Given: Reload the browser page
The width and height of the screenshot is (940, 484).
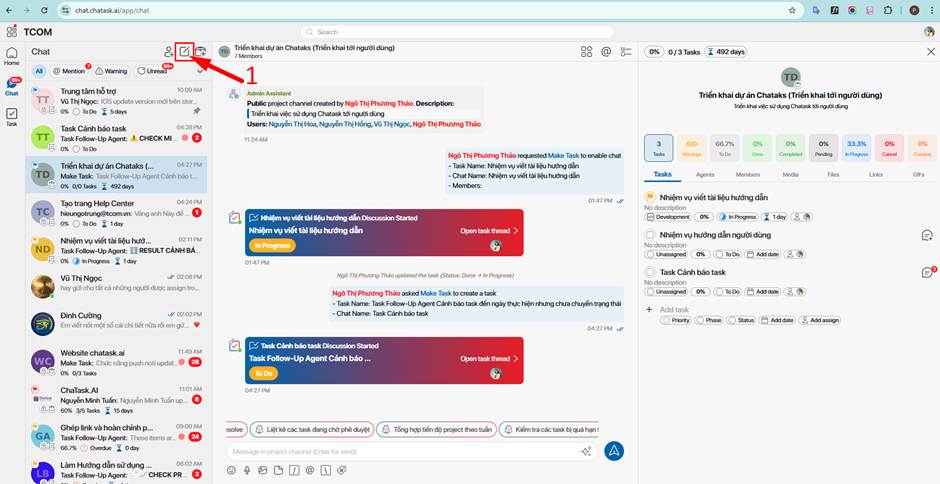Looking at the screenshot, I should pyautogui.click(x=44, y=10).
